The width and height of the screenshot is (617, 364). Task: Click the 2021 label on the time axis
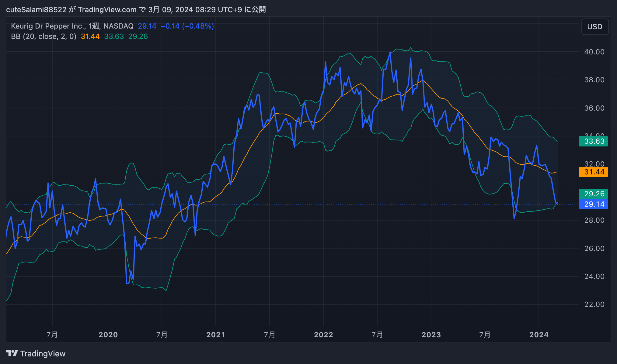click(x=216, y=335)
